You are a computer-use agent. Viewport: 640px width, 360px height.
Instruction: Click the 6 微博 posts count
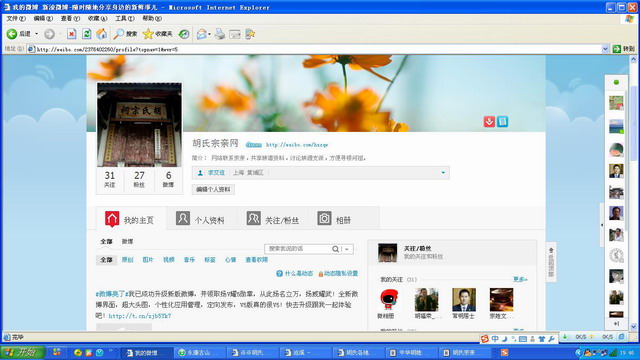point(168,179)
